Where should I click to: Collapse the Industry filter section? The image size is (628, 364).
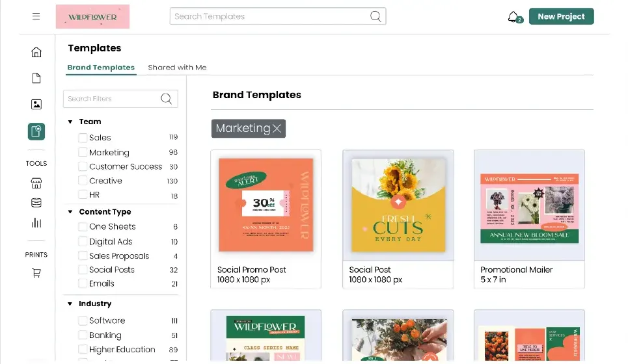tap(70, 304)
